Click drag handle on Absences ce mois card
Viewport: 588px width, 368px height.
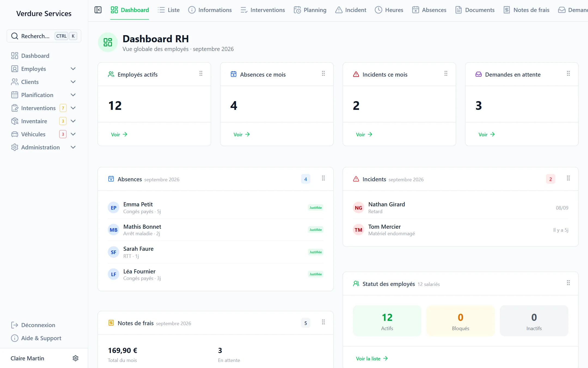tap(323, 74)
